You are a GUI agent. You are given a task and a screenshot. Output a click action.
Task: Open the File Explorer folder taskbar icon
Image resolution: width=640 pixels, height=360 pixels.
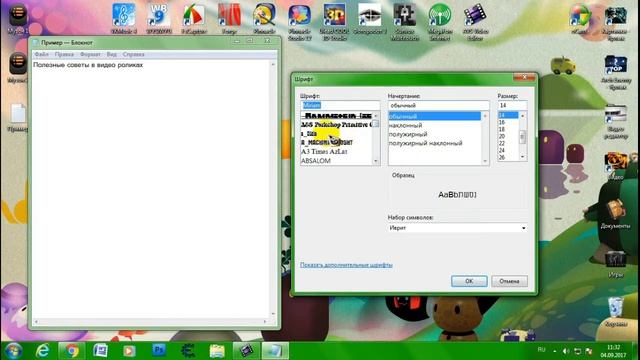[217, 351]
